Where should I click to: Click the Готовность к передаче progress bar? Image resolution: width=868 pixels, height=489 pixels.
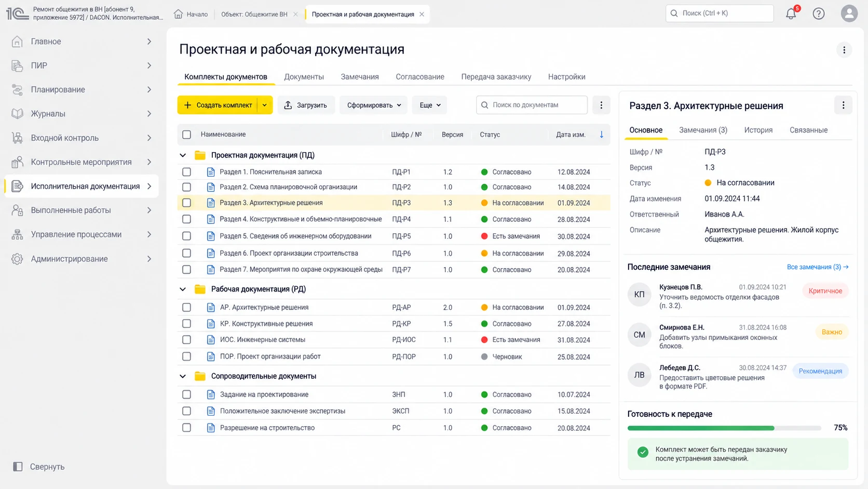tap(724, 428)
